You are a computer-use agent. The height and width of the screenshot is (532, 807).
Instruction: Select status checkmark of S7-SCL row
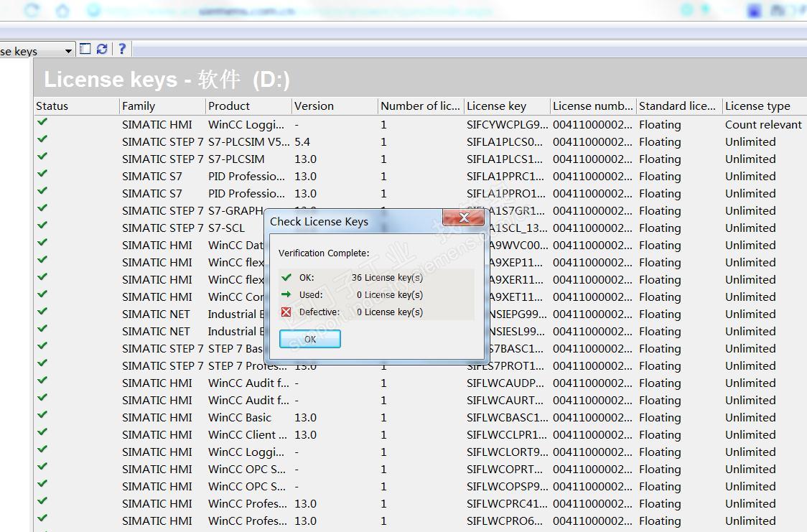[x=42, y=225]
